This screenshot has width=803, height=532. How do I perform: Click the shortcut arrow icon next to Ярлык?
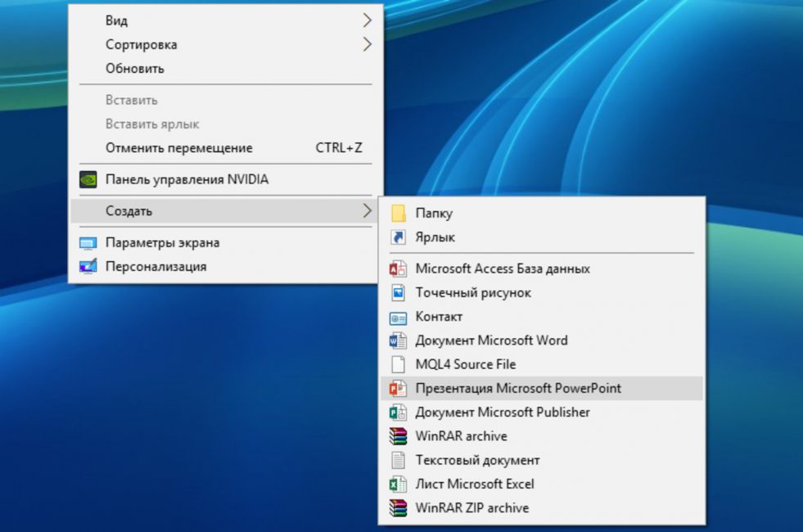click(399, 237)
